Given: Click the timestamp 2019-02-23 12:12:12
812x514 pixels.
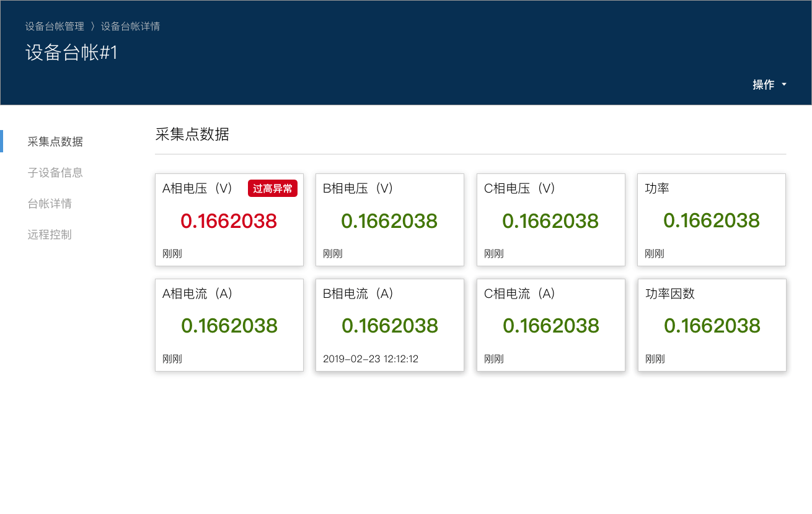Looking at the screenshot, I should coord(371,359).
